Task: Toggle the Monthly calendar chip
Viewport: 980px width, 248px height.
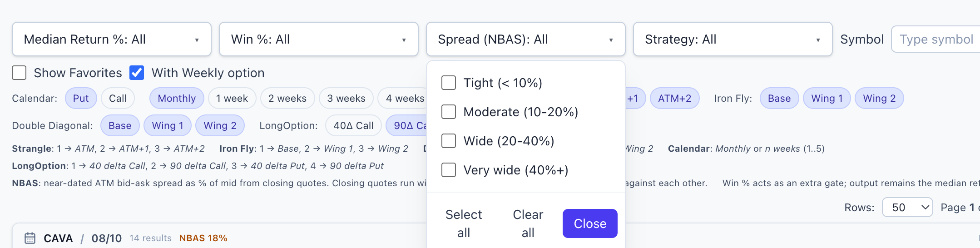Action: (177, 98)
